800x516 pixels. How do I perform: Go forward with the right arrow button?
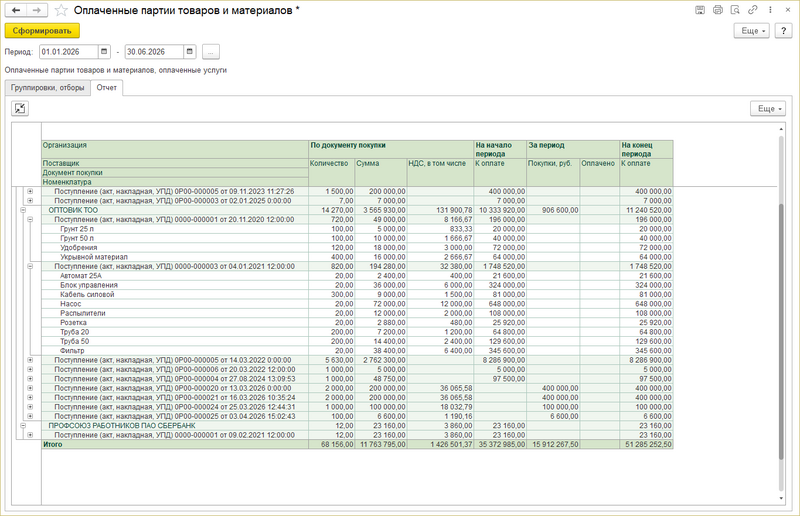click(37, 10)
